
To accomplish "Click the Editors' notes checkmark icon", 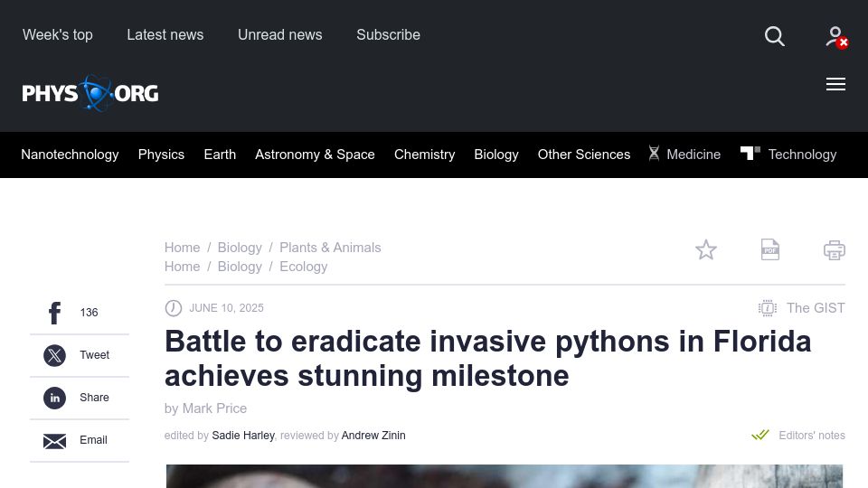I will pos(760,435).
